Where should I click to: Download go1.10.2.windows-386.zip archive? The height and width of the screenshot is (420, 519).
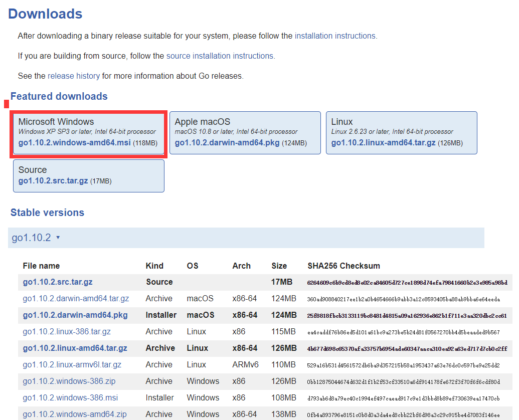coord(69,381)
